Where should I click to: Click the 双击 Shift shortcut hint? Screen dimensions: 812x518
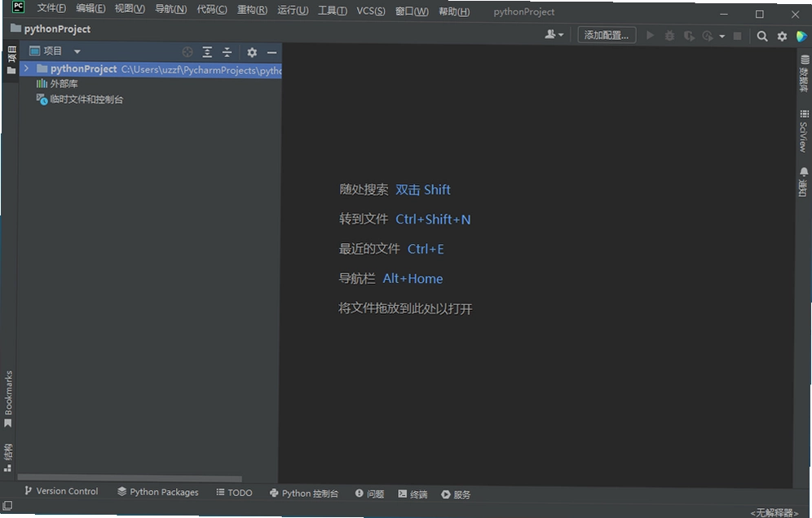point(422,189)
